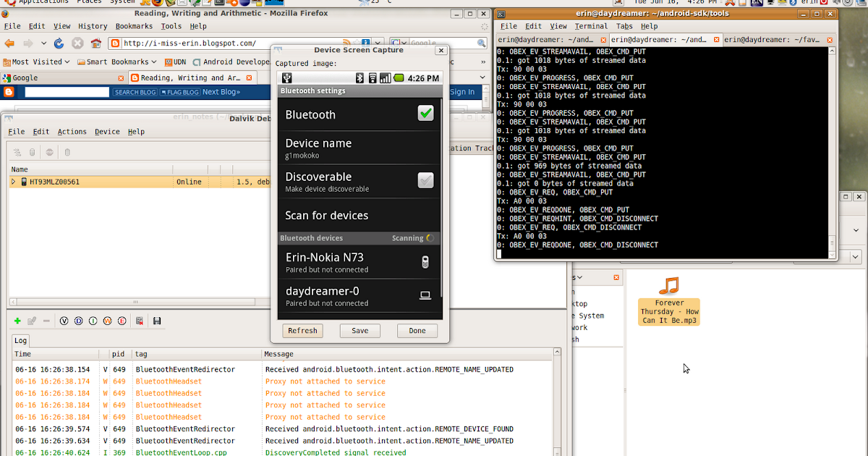The width and height of the screenshot is (868, 456).
Task: Add a new log filter with the green plus
Action: tap(17, 321)
